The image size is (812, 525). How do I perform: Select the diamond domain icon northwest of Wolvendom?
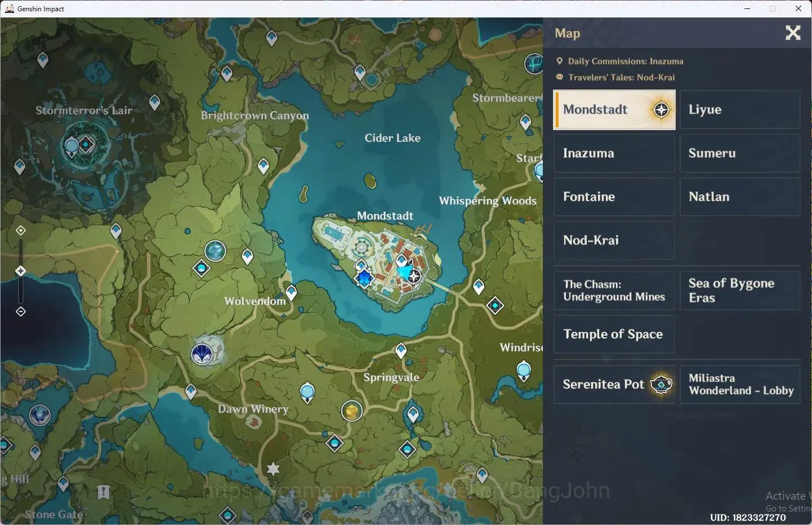tap(201, 268)
